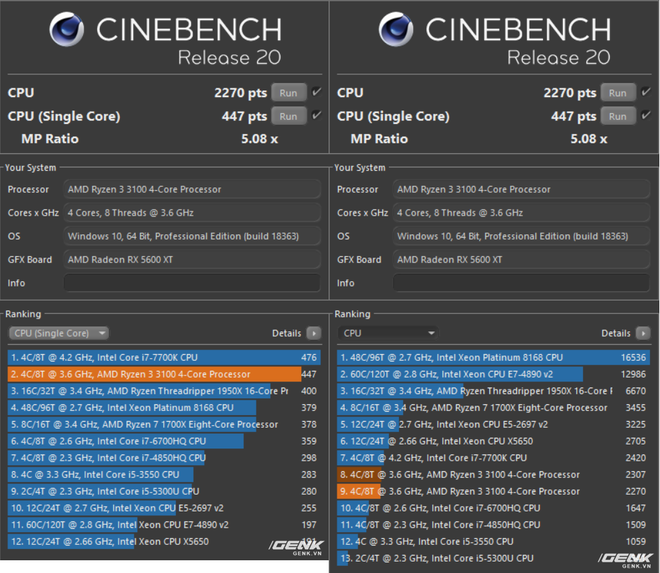The width and height of the screenshot is (660, 573).
Task: Click Details arrow icon in left window
Action: (314, 333)
